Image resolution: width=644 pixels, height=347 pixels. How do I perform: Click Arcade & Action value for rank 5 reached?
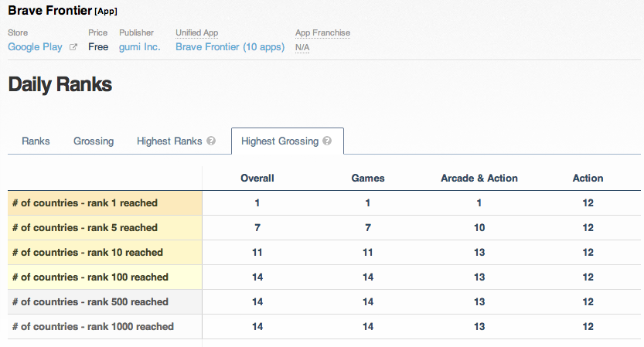(479, 227)
